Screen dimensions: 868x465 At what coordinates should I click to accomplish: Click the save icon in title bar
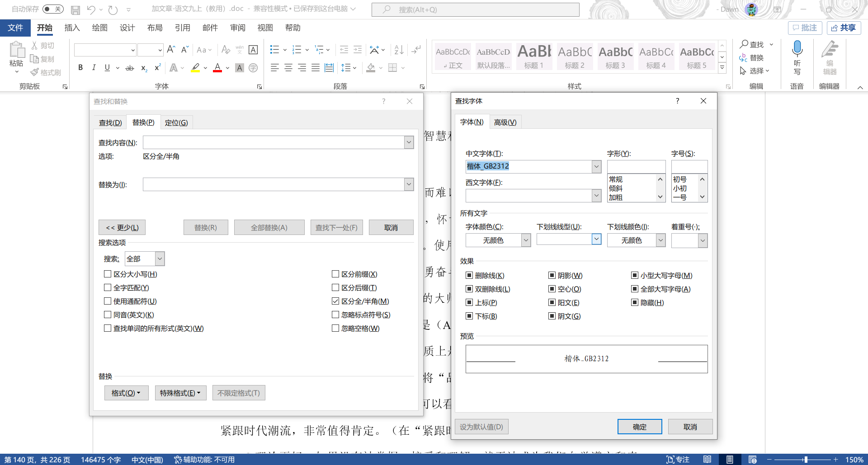75,9
